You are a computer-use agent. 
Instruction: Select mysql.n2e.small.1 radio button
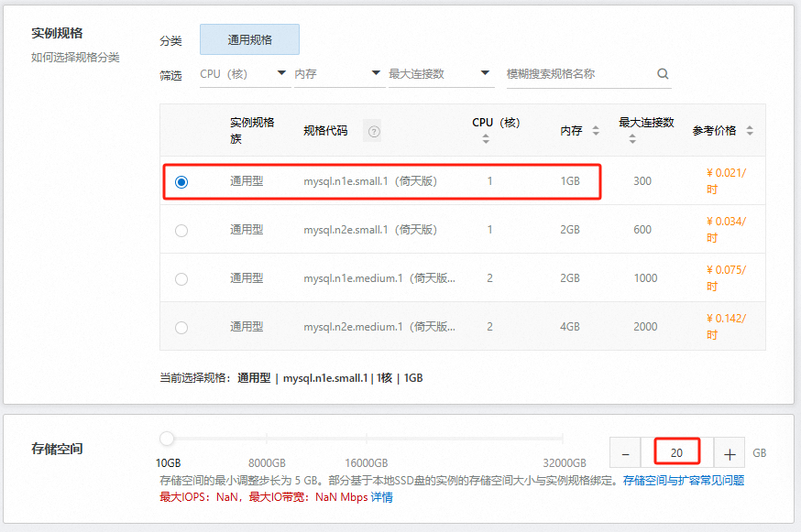click(181, 231)
